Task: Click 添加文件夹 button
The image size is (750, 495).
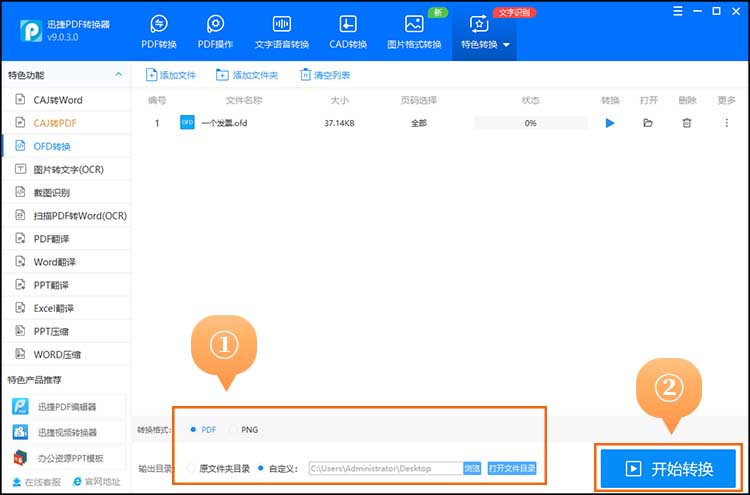Action: (247, 75)
